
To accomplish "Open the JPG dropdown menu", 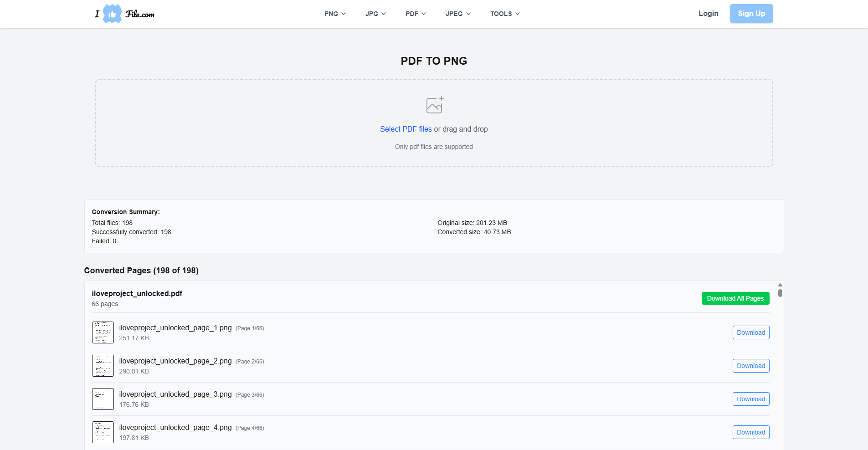I will coord(375,14).
